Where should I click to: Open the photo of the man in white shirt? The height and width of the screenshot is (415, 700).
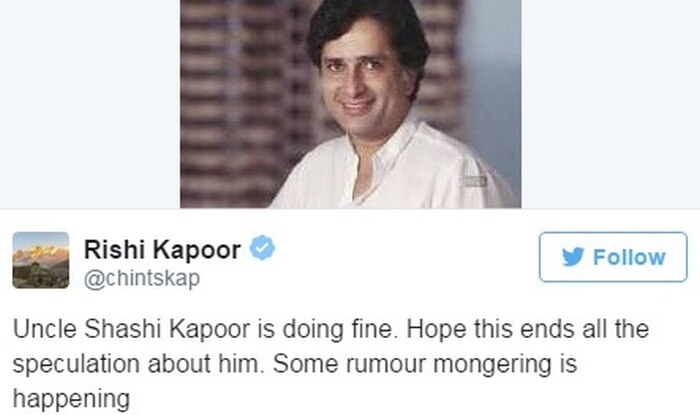click(x=350, y=104)
